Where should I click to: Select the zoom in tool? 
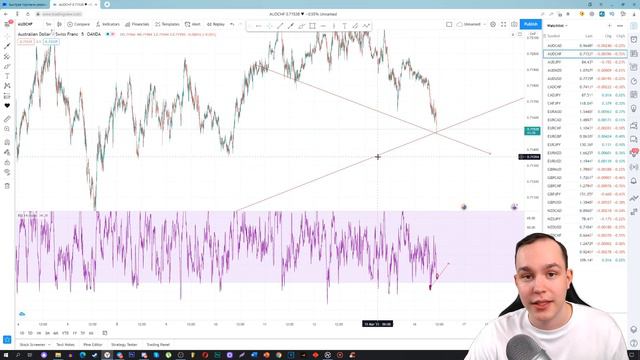point(7,129)
